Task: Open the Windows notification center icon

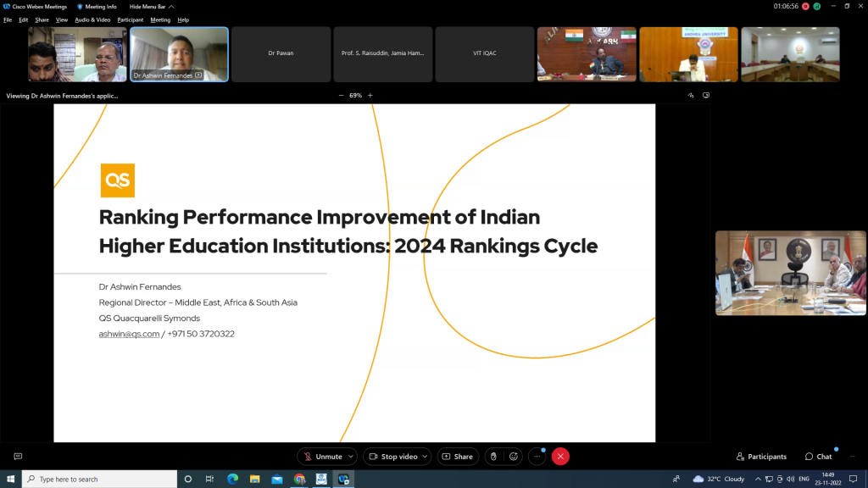Action: point(854,480)
